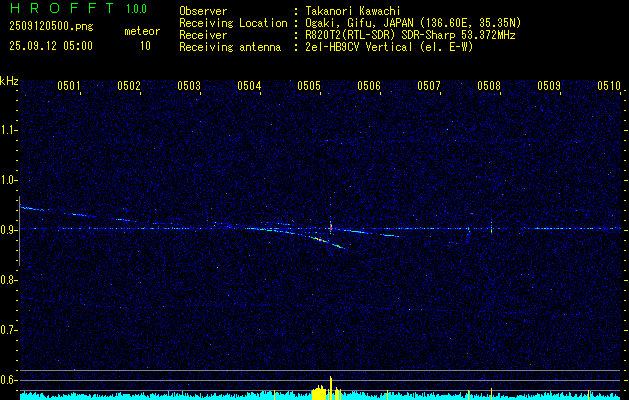Click the file name 2509120500.png
Viewport: 629px width, 400px height.
(x=51, y=27)
